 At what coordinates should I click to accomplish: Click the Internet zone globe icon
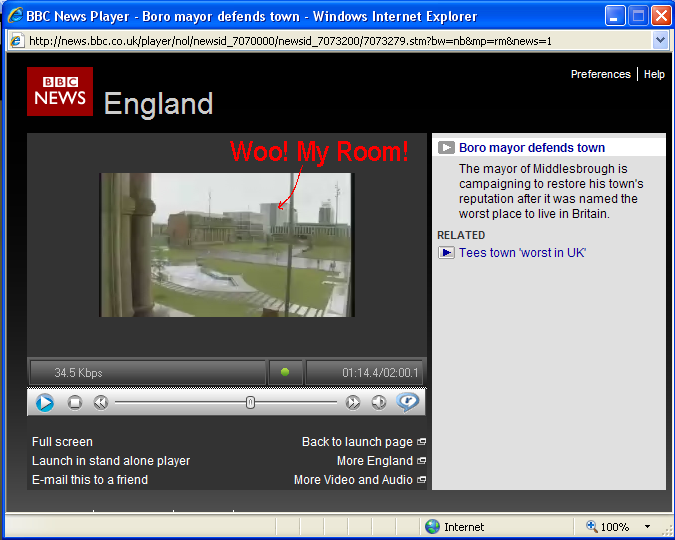(432, 527)
